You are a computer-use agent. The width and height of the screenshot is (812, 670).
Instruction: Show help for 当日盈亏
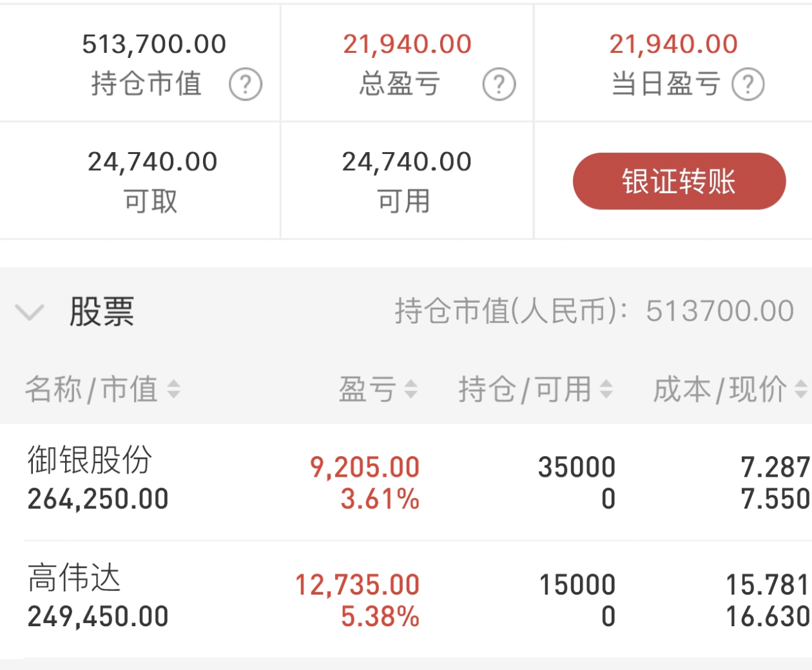748,84
